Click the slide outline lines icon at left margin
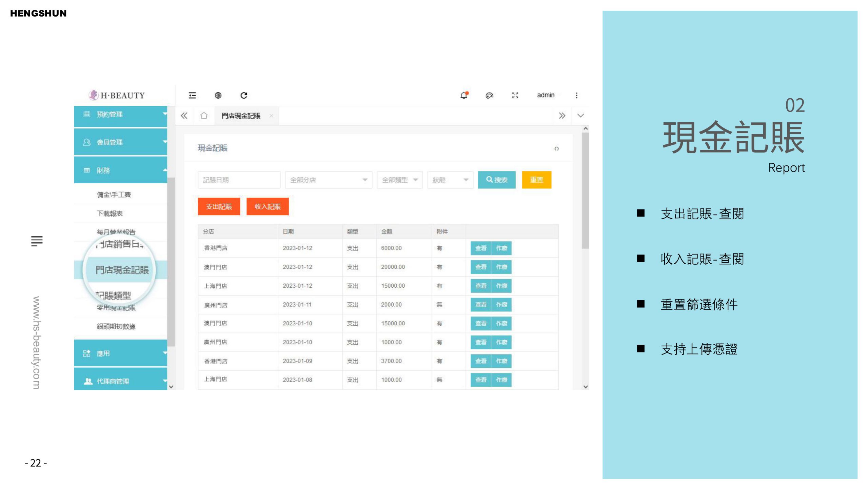 pos(37,241)
